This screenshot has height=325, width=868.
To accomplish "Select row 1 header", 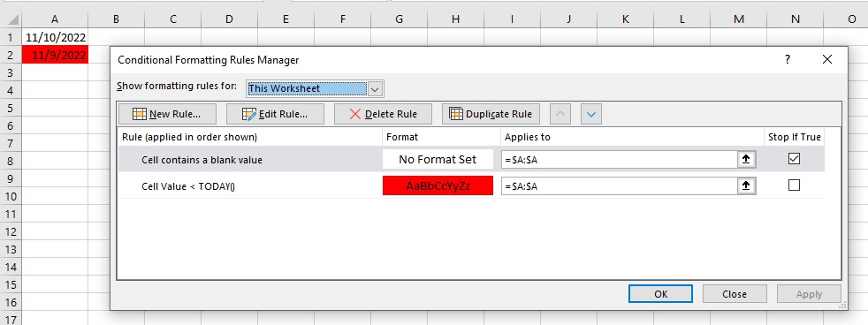I will [x=11, y=37].
